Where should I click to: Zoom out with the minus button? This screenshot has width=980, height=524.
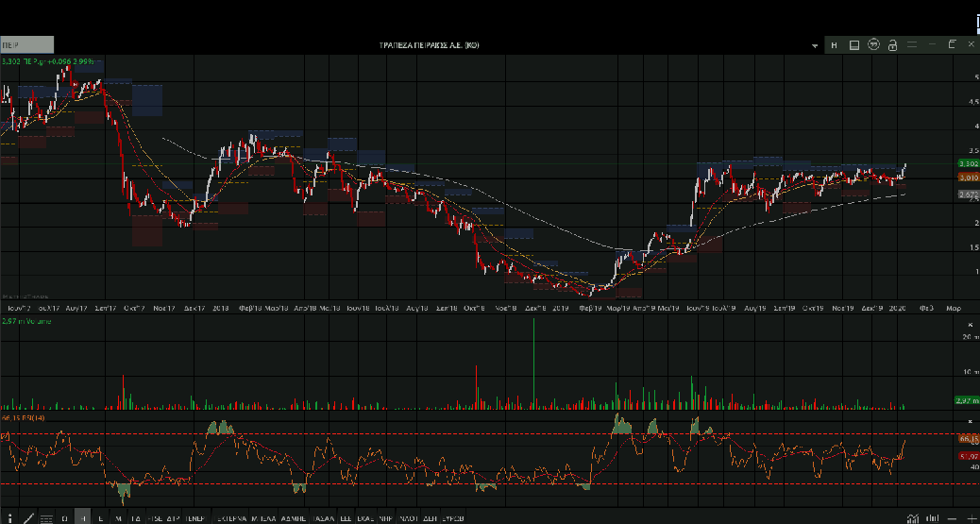coord(953,518)
